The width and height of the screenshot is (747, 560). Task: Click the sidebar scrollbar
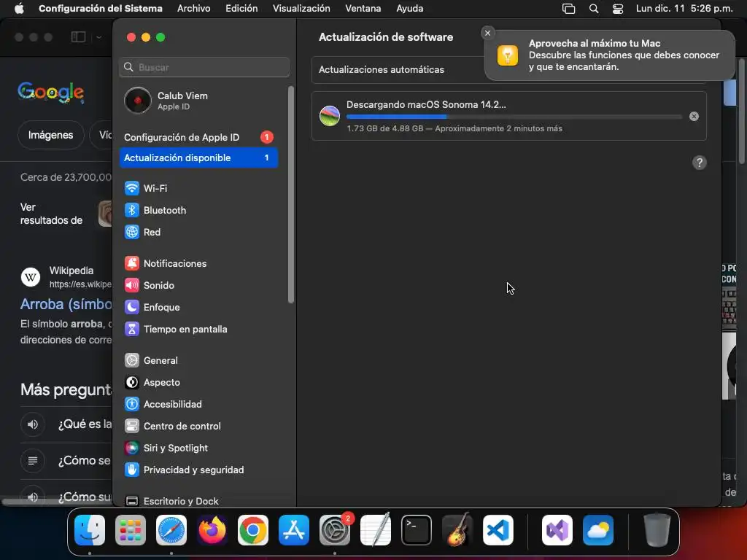point(290,194)
